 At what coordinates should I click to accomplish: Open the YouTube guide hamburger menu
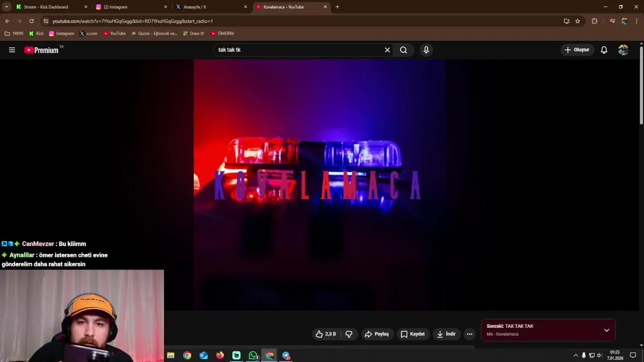coord(12,50)
